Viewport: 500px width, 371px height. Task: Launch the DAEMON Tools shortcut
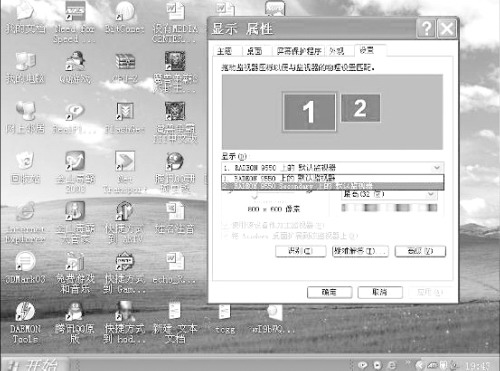coord(25,322)
